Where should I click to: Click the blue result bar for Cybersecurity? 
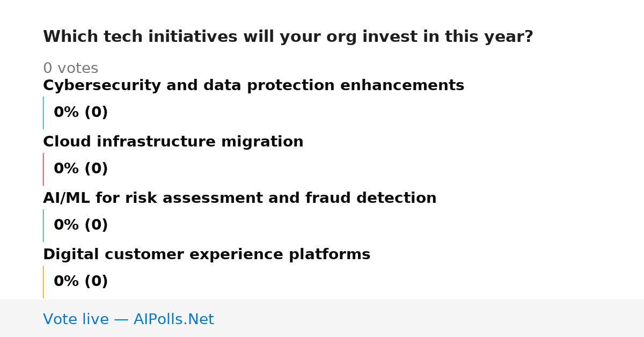coord(43,113)
